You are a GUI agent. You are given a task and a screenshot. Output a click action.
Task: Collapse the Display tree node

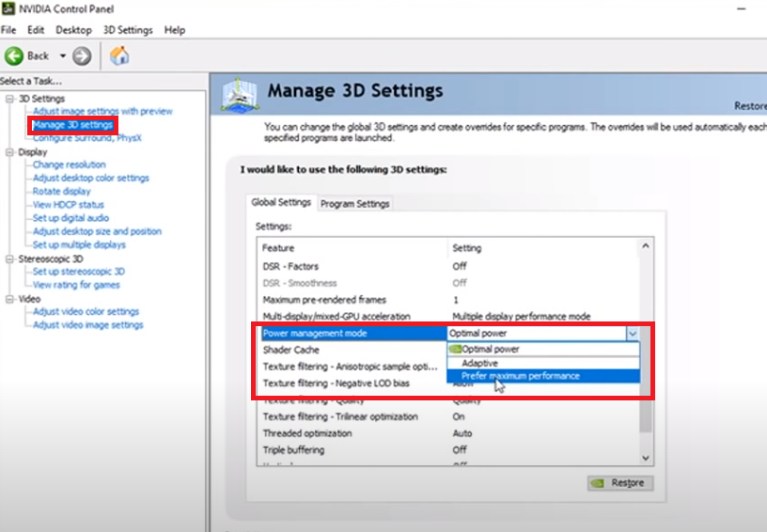(9, 152)
